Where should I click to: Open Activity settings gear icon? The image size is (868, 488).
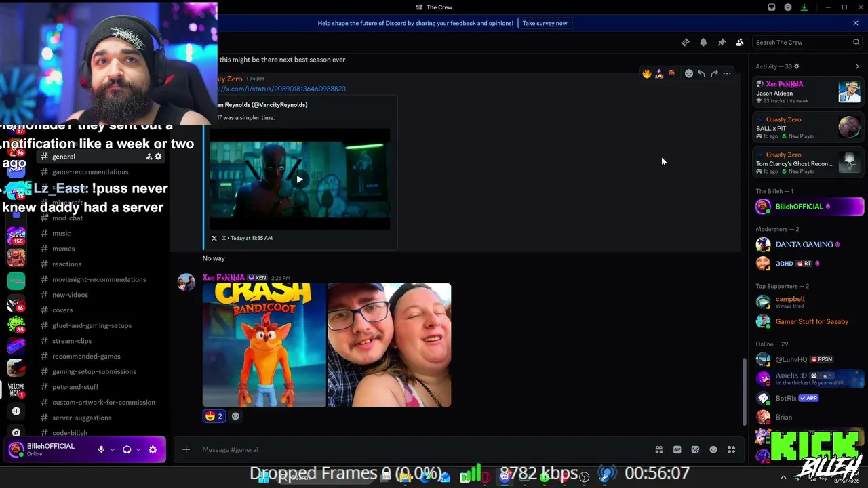[x=796, y=66]
